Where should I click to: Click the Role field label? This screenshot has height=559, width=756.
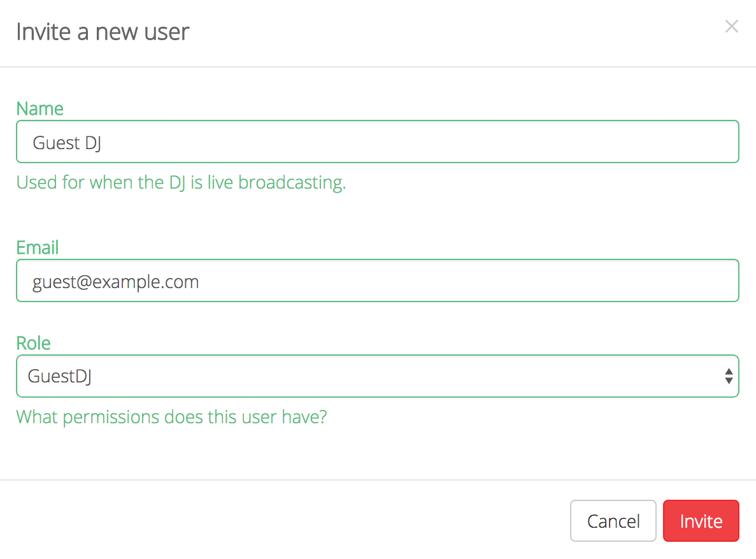point(33,343)
